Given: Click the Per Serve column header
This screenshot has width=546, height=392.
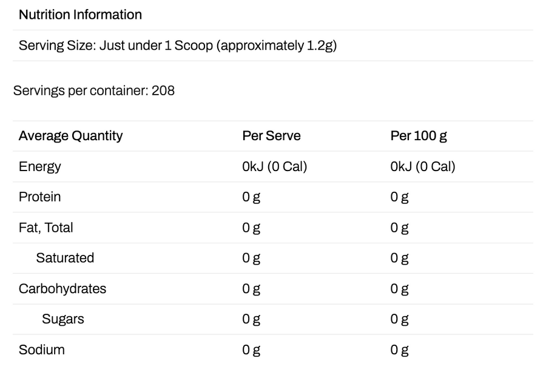Looking at the screenshot, I should pyautogui.click(x=271, y=136).
